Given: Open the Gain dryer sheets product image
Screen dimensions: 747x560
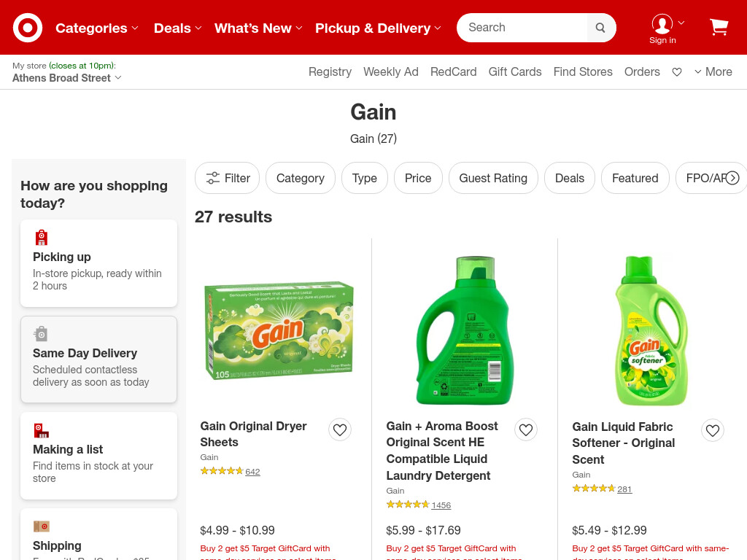Looking at the screenshot, I should point(279,332).
